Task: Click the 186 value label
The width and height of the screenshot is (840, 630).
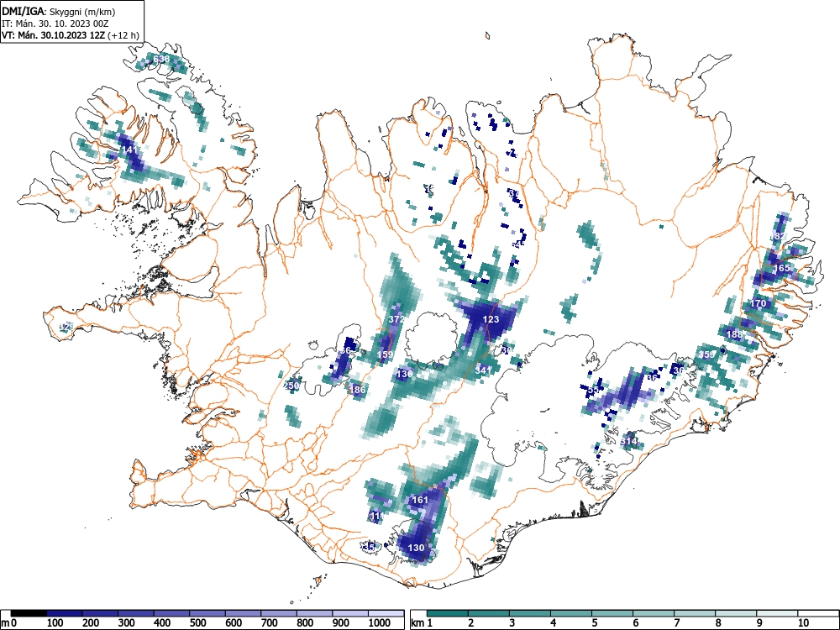Action: point(357,390)
